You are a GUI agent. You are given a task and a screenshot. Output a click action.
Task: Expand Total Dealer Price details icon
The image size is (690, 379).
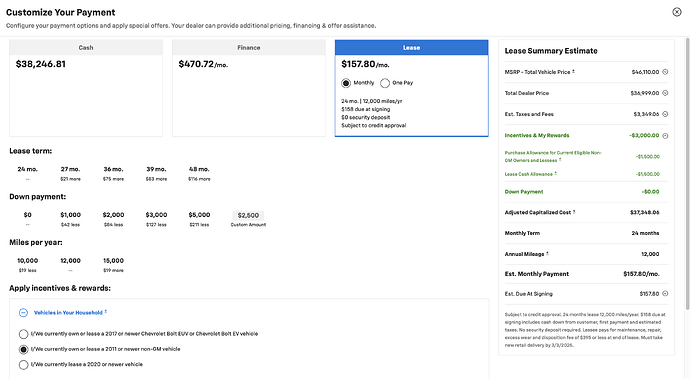pos(665,93)
